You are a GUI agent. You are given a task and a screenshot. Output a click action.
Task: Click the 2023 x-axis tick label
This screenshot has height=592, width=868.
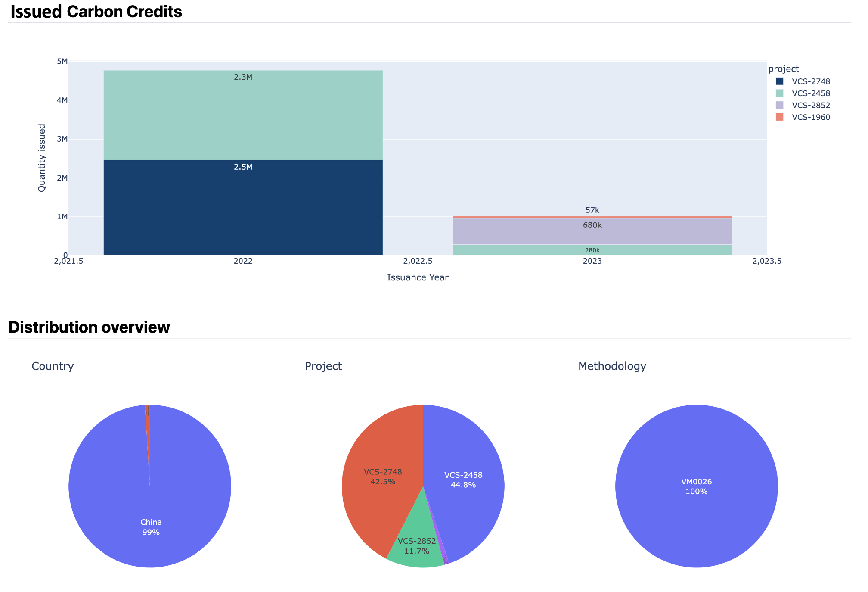tap(592, 262)
